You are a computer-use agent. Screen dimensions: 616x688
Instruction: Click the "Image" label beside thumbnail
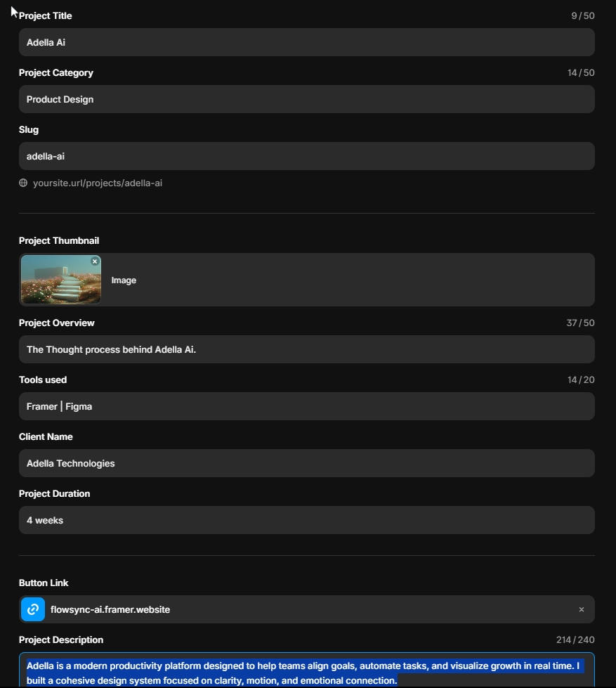tap(124, 280)
